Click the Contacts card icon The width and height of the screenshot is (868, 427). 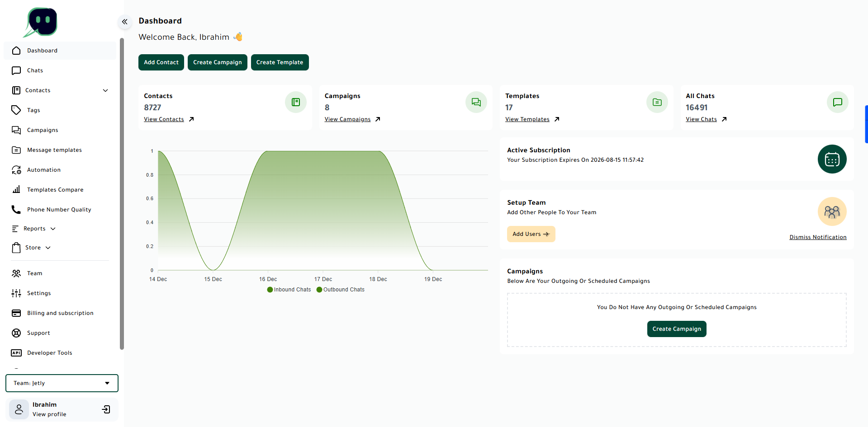click(x=295, y=102)
